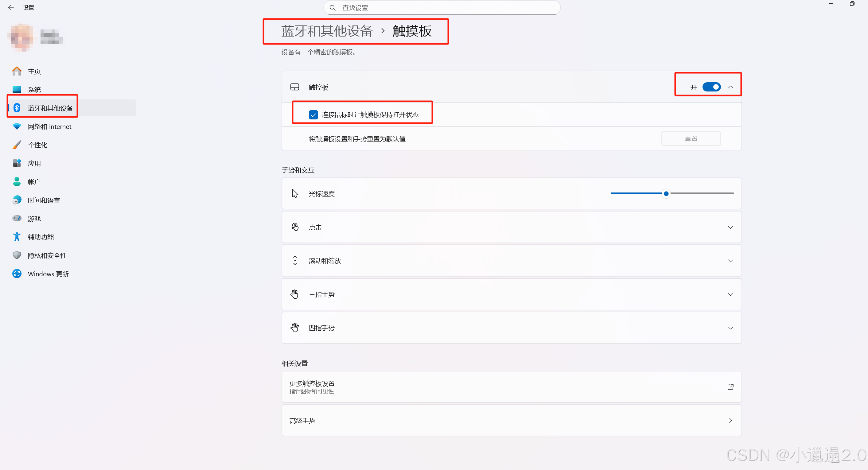Expand the 点击 section
Screen dimensions: 868x470
pyautogui.click(x=730, y=227)
